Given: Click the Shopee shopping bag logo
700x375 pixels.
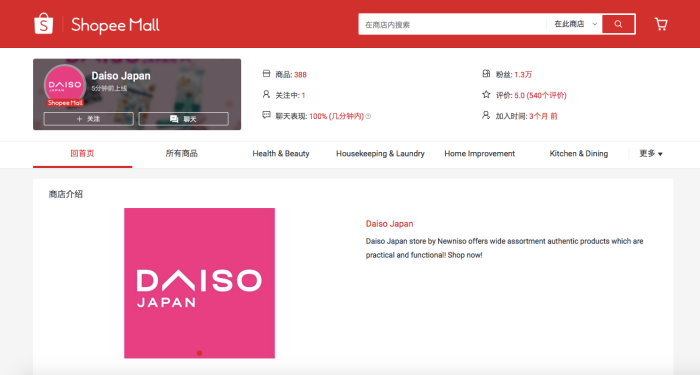Looking at the screenshot, I should pyautogui.click(x=44, y=24).
